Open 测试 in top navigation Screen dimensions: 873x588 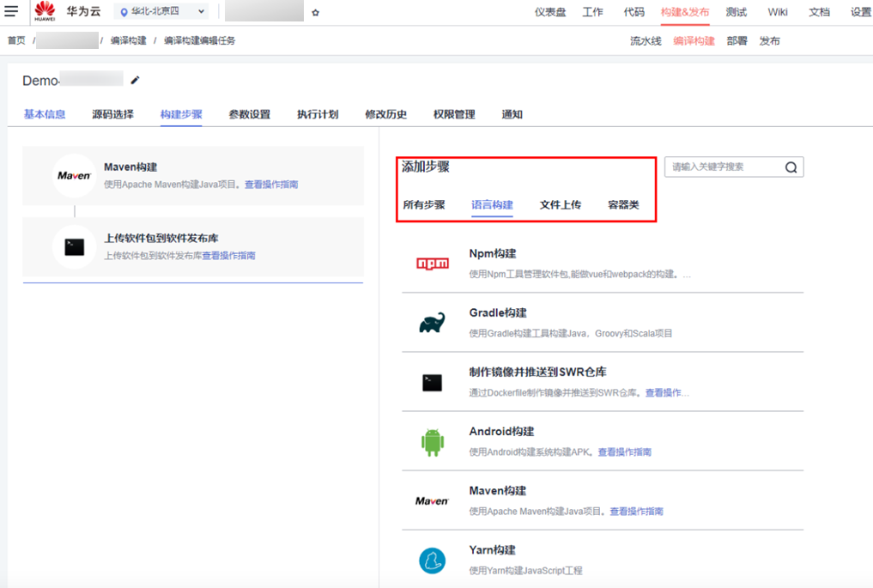point(736,12)
